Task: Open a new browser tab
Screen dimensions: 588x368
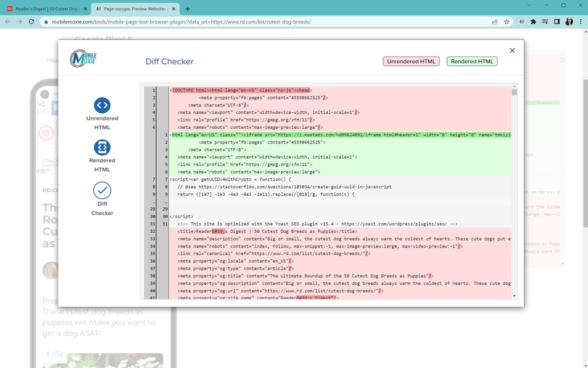Action: [188, 9]
